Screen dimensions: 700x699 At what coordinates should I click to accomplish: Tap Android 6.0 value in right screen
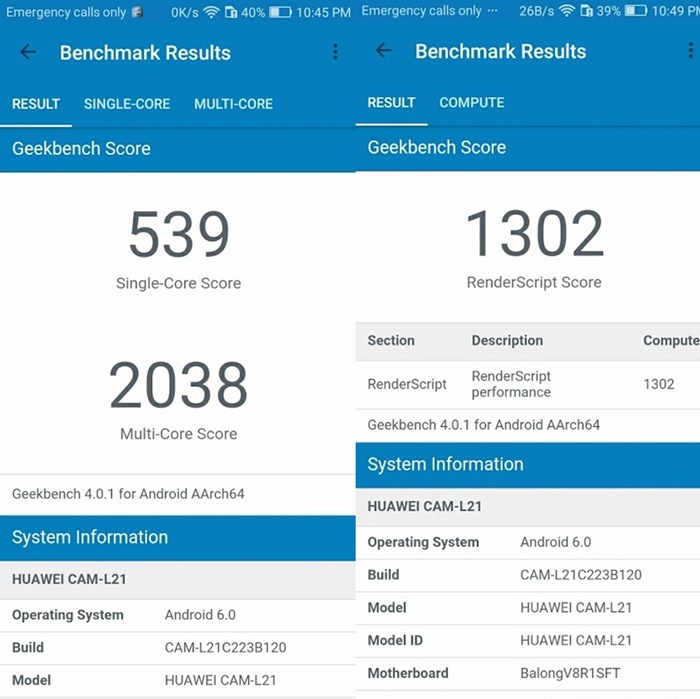(555, 542)
